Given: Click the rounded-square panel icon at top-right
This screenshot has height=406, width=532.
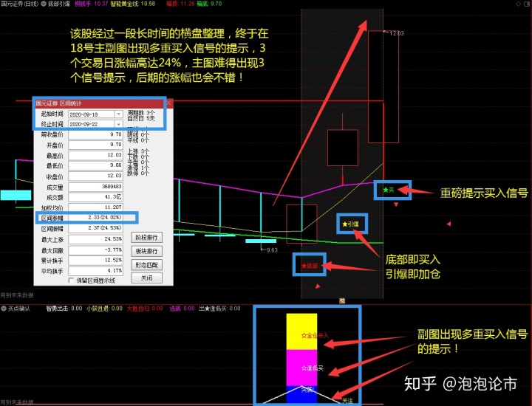Looking at the screenshot, I should (x=528, y=4).
